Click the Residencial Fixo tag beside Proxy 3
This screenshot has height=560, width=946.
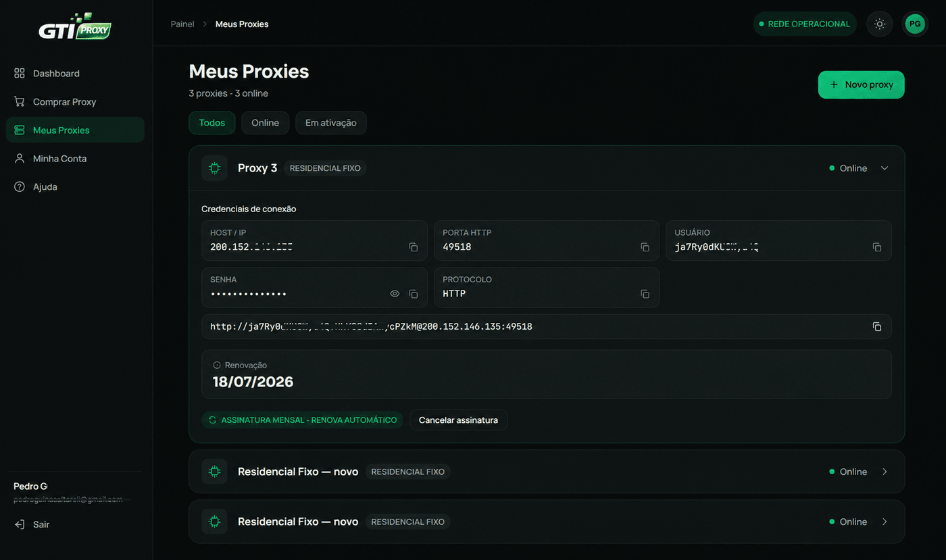pos(325,168)
